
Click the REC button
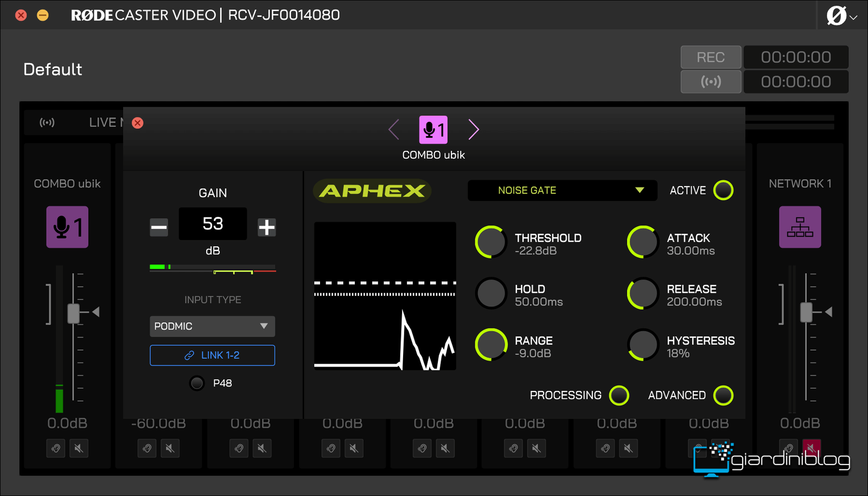pos(711,57)
